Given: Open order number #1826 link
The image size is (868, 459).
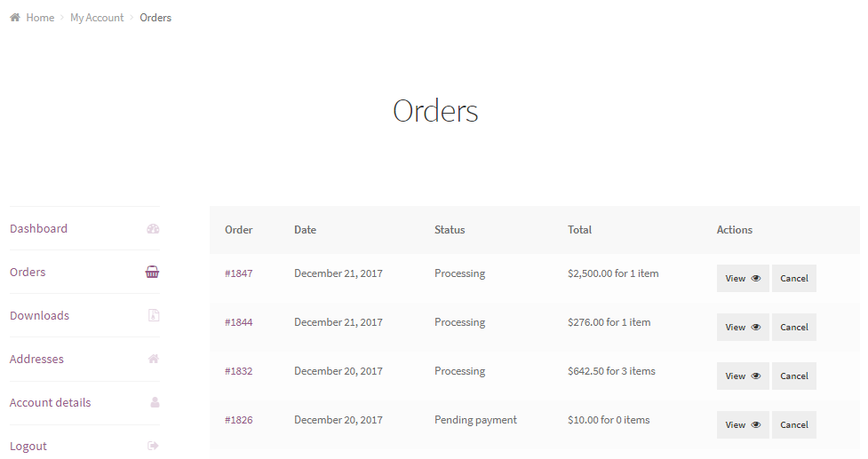Looking at the screenshot, I should click(238, 420).
